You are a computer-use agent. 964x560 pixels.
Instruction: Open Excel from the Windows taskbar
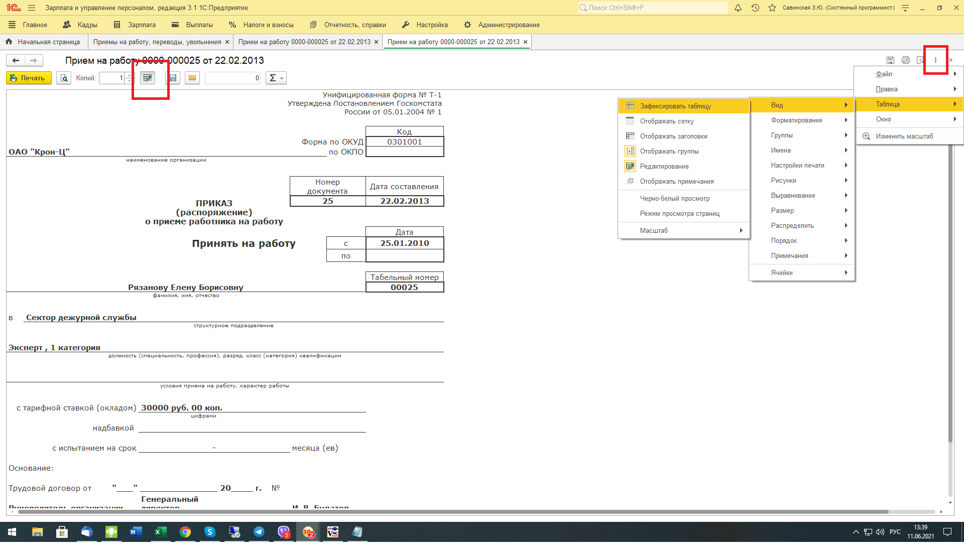coord(160,532)
